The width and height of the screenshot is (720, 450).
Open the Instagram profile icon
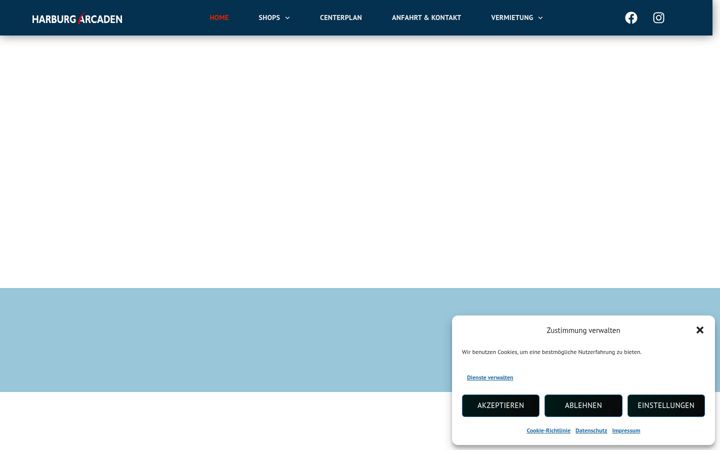[x=658, y=17]
